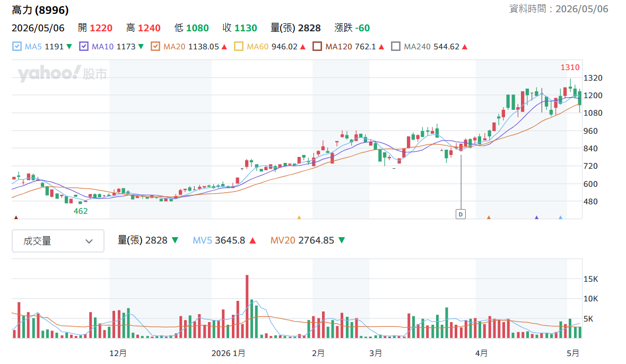Click the opening price 1220

click(101, 28)
